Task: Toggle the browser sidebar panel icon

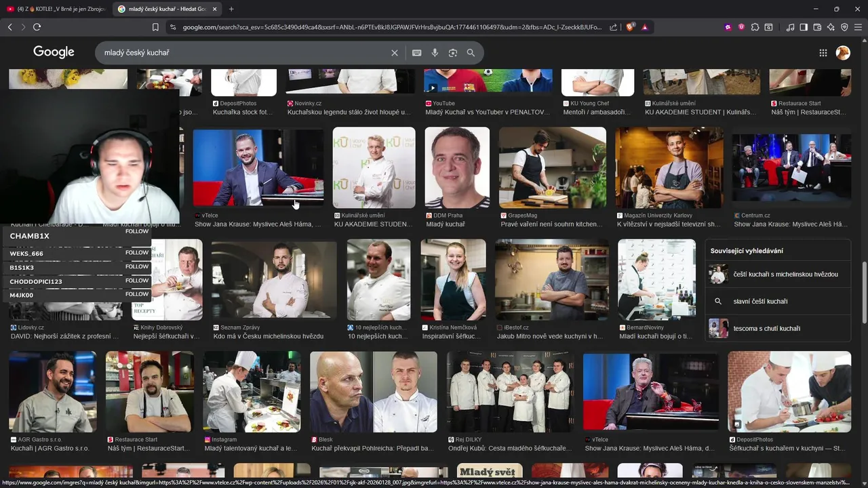Action: click(x=804, y=27)
